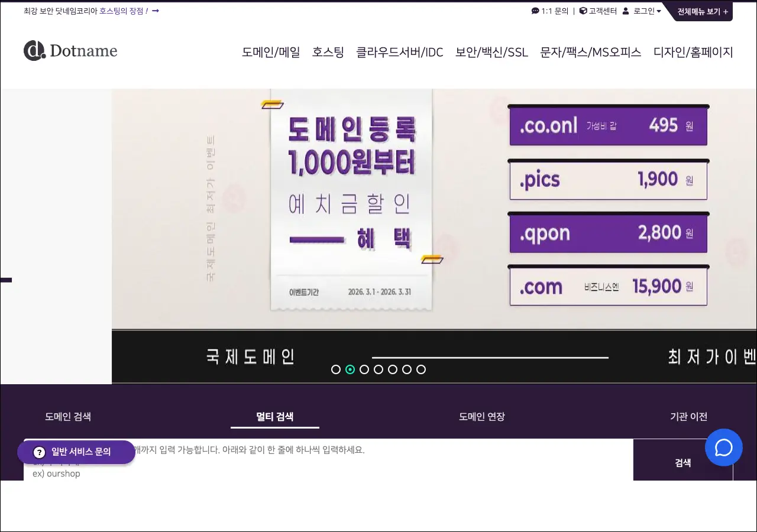
Task: Switch to the 도메인 검색 tab
Action: coord(68,417)
